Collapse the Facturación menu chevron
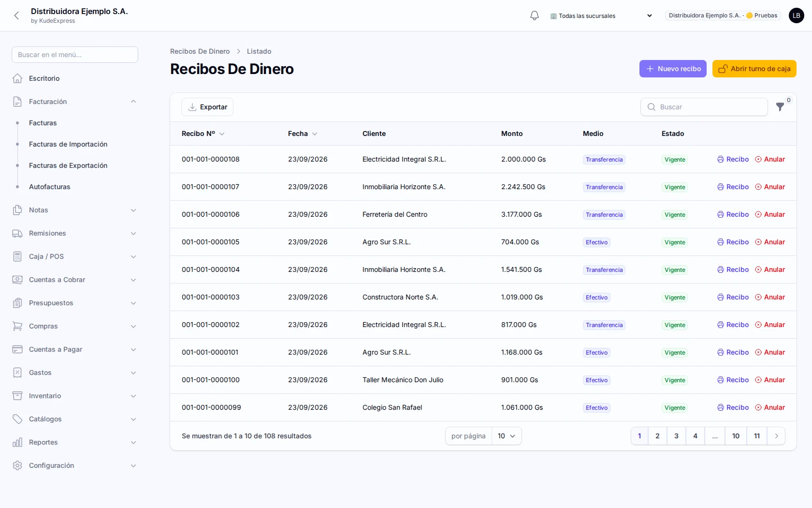 coord(133,102)
